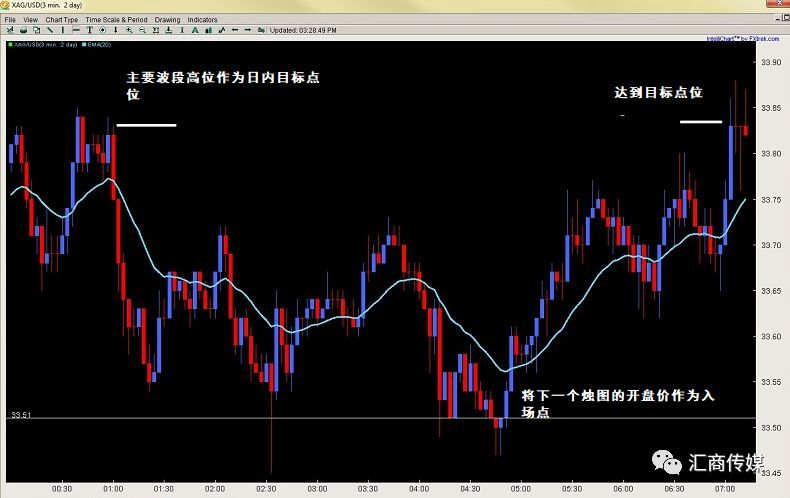
Task: Click the 05:30 time axis label
Action: 572,489
